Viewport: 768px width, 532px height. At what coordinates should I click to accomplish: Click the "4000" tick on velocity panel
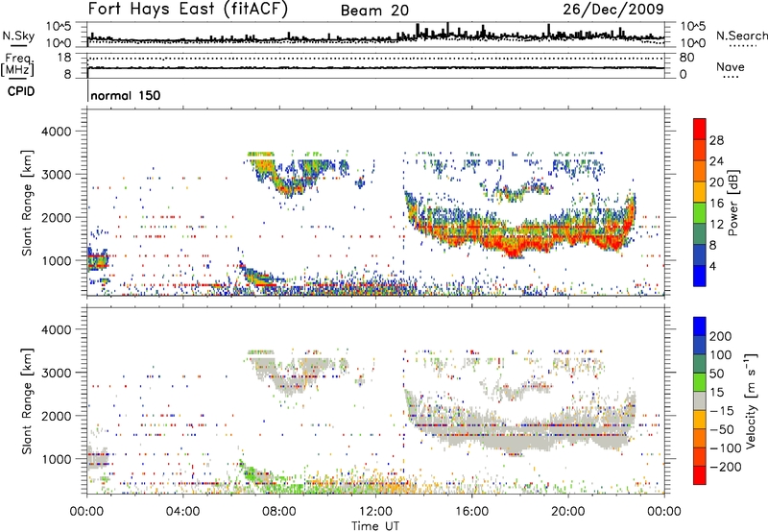[x=56, y=329]
